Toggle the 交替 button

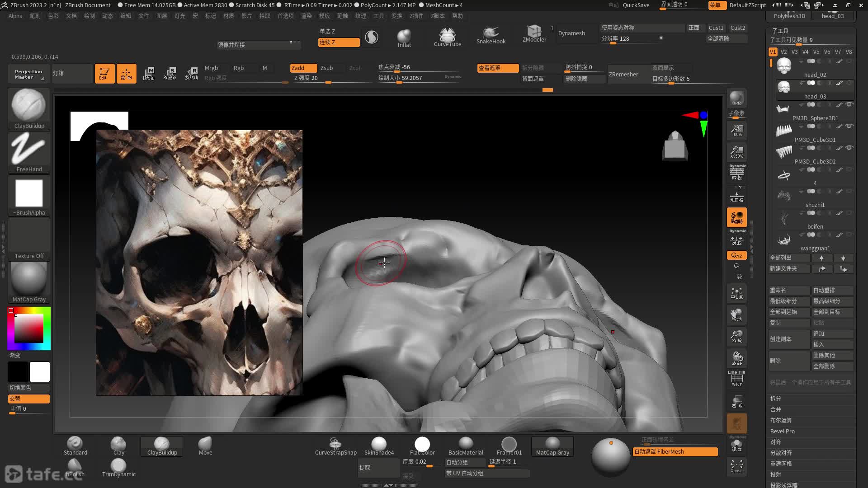29,399
